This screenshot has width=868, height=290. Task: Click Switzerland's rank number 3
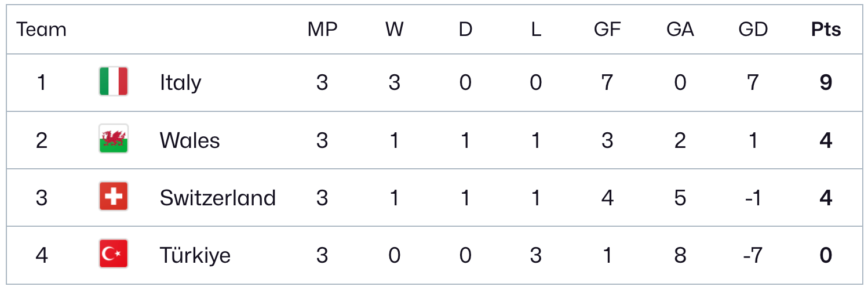(x=41, y=198)
